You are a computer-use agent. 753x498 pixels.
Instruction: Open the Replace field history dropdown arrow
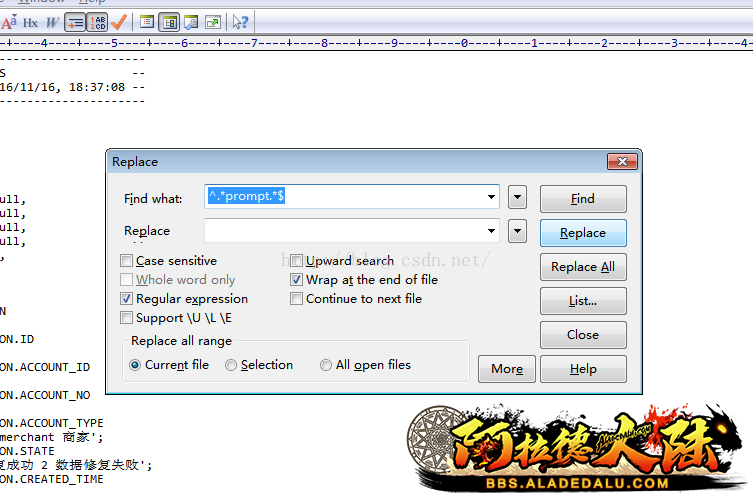(491, 231)
